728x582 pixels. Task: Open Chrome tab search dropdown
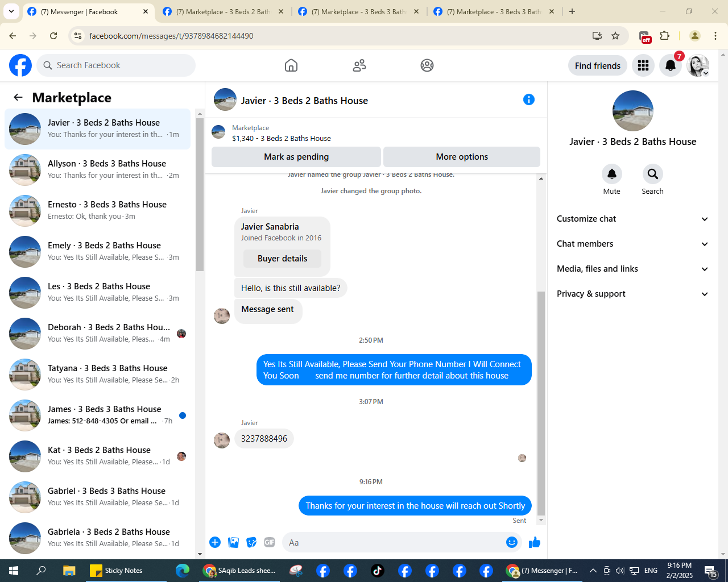(11, 11)
